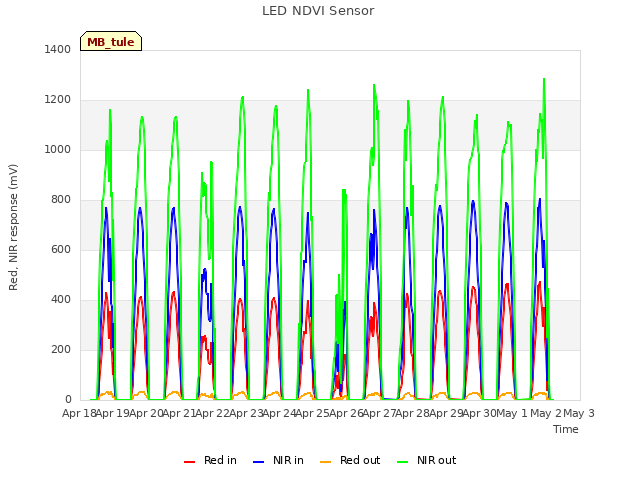Click the orange legend color marker
This screenshot has height=480, width=640.
(326, 462)
